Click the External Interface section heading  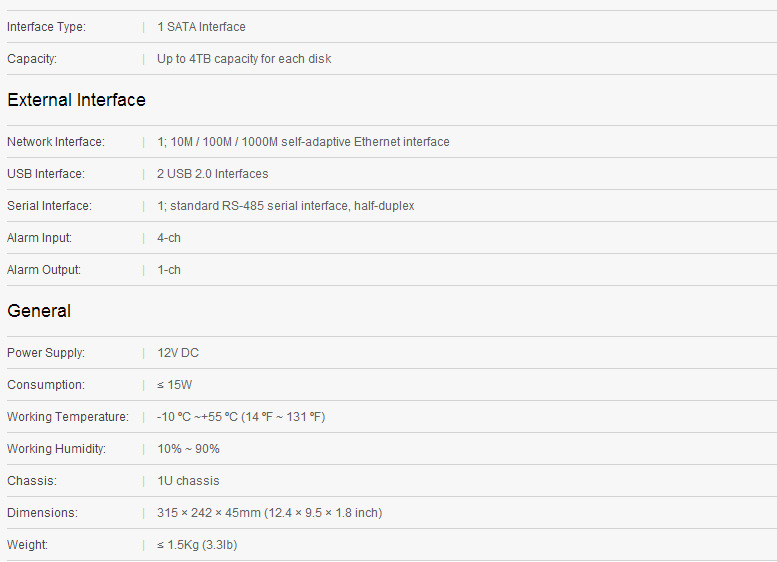(x=76, y=100)
